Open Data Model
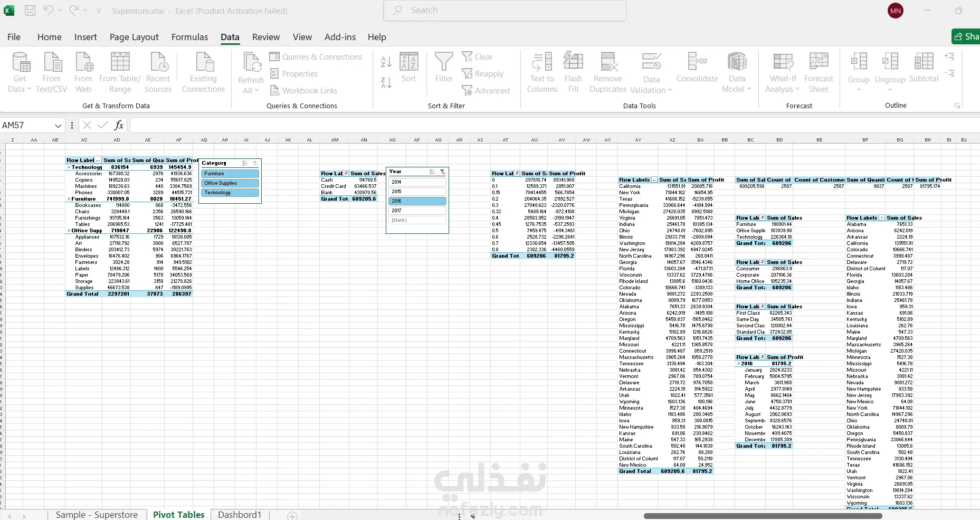 (x=737, y=72)
